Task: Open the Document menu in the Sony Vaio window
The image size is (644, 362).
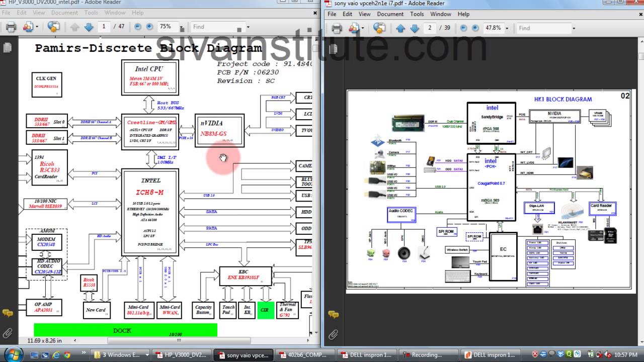Action: [x=390, y=14]
